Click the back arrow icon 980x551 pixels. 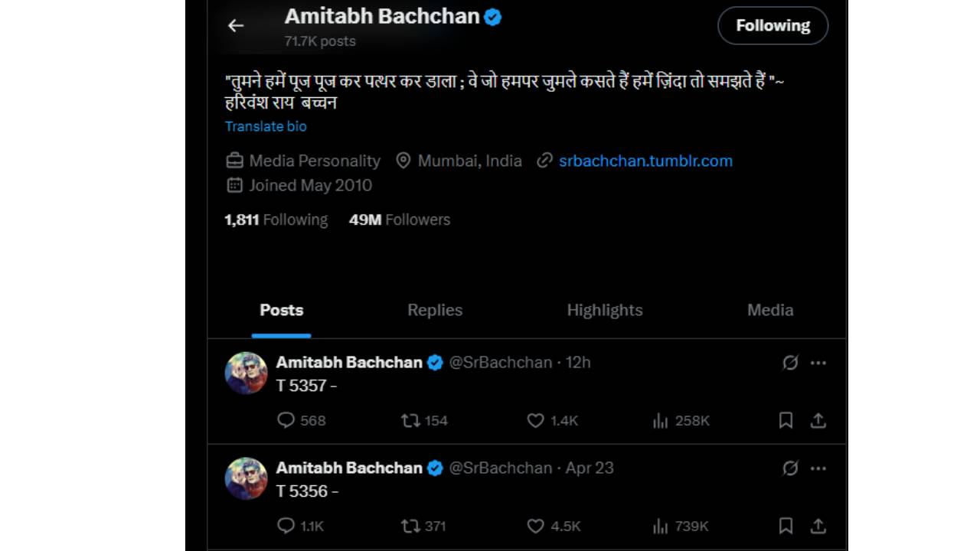[x=236, y=25]
